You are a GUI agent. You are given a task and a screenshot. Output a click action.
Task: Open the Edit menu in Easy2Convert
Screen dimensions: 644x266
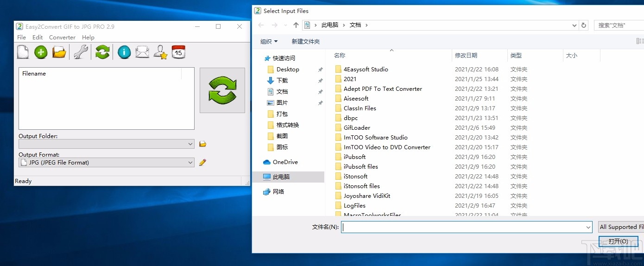(38, 38)
